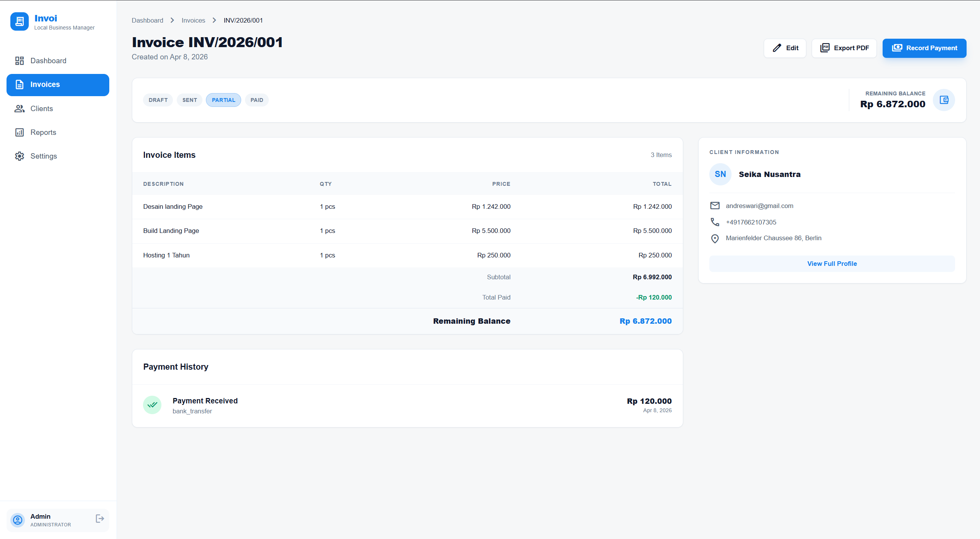This screenshot has width=980, height=539.
Task: Click the Reports bar-chart icon
Action: pos(19,132)
